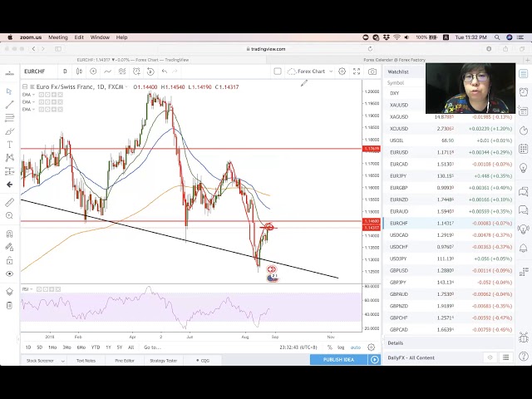Screen dimensions: 532x399
Task: Open the D timeframe interval dropdown
Action: pyautogui.click(x=64, y=71)
